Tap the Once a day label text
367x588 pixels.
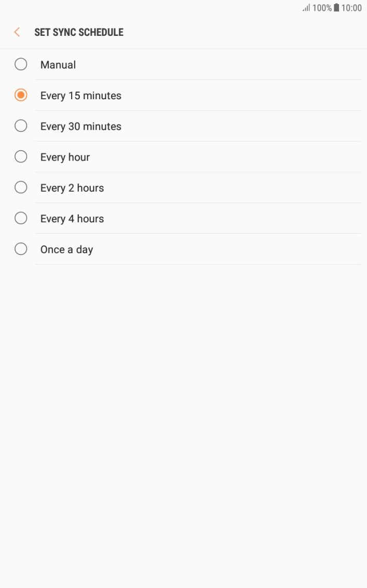coord(66,249)
